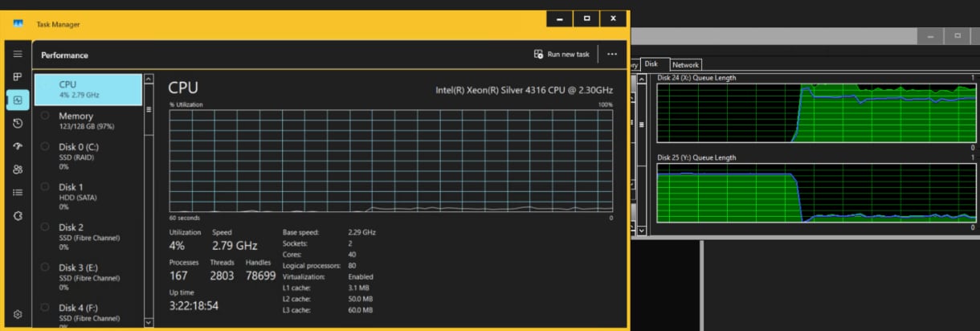Screen dimensions: 980x331
Task: Select Disk 3 (E:) entry
Action: pos(88,277)
